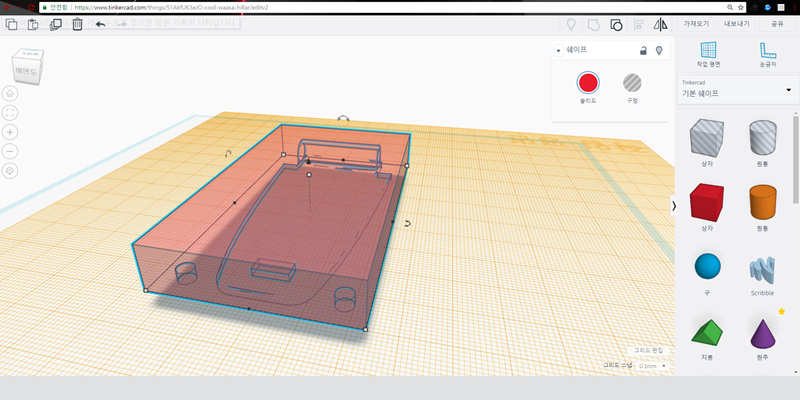Viewport: 800px width, 400px height.
Task: Click the rotation handle above the box
Action: point(343,118)
